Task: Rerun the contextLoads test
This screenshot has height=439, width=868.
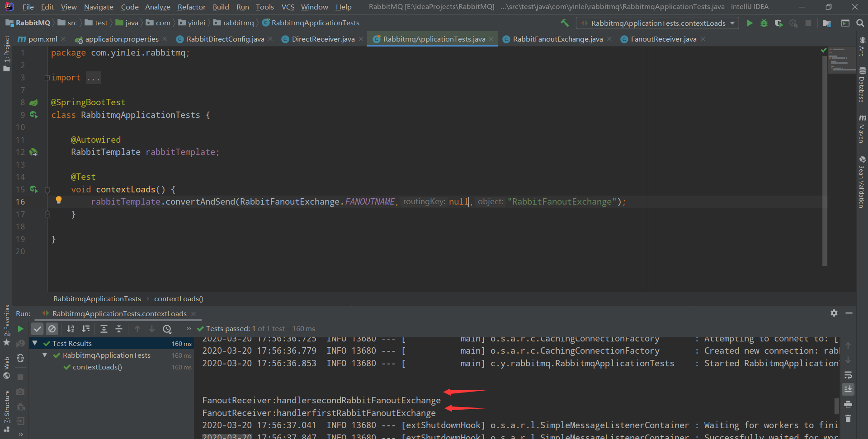Action: click(x=20, y=329)
